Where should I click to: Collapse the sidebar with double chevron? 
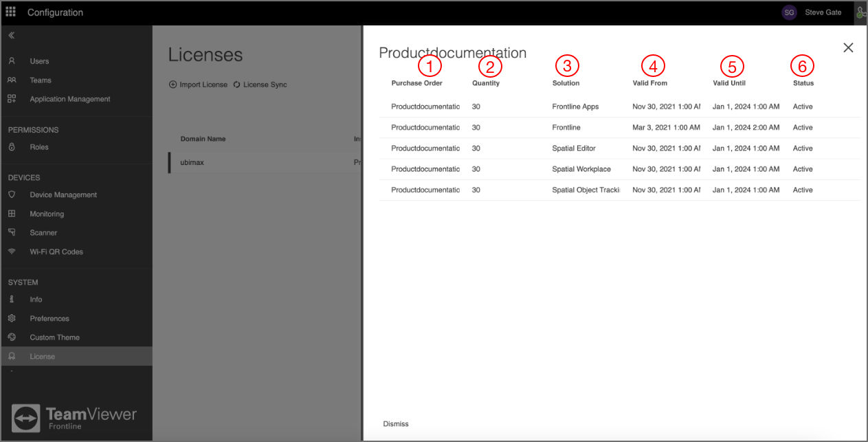click(12, 35)
